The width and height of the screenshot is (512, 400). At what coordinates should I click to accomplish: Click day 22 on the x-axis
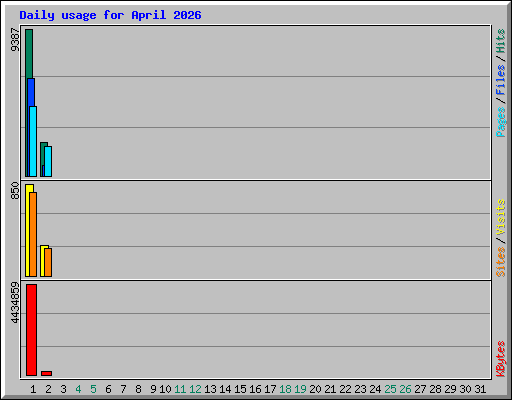click(x=345, y=389)
